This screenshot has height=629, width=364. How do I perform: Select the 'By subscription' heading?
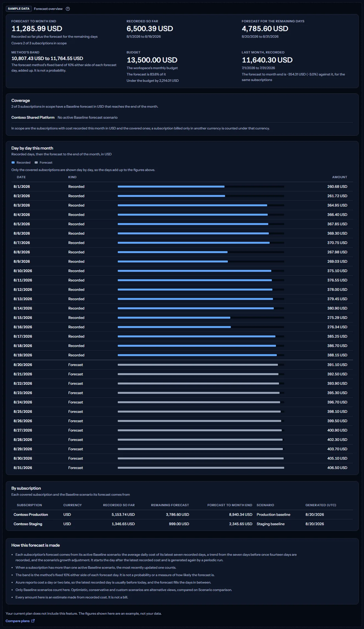coord(26,488)
